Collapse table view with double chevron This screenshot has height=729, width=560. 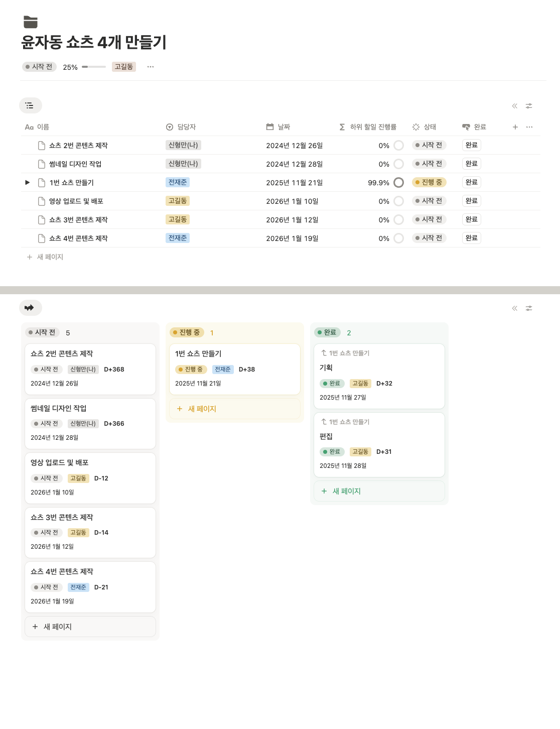click(514, 106)
